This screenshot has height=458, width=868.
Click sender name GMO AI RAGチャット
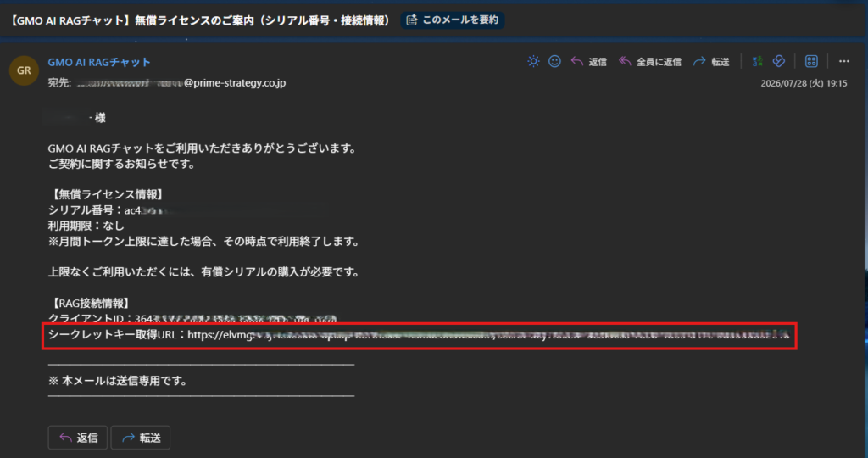click(99, 62)
